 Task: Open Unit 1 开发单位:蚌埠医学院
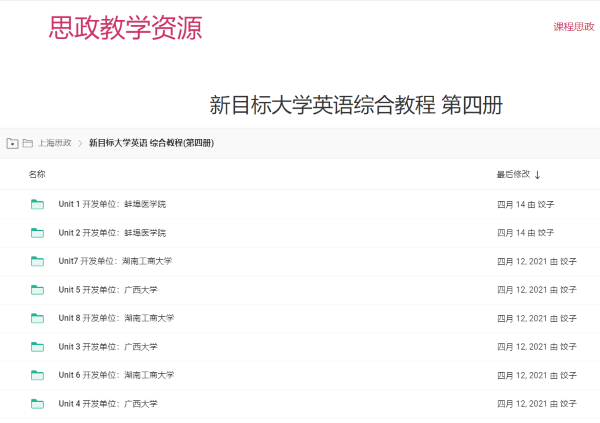pyautogui.click(x=112, y=204)
